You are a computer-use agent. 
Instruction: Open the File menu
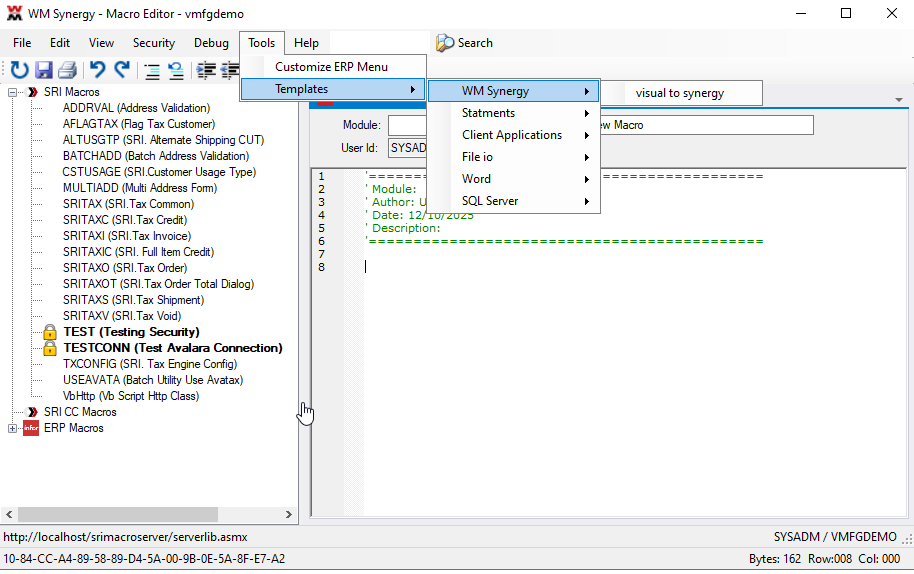coord(22,43)
